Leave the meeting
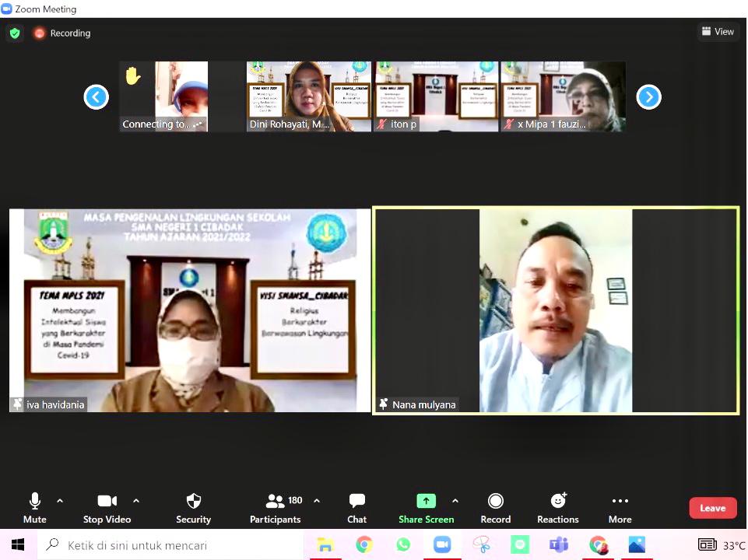 pos(712,508)
